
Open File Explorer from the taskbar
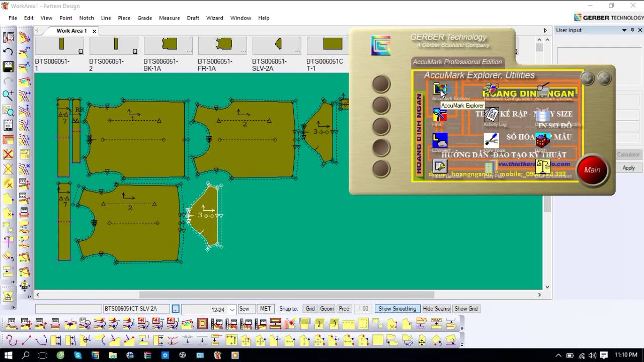(x=113, y=355)
